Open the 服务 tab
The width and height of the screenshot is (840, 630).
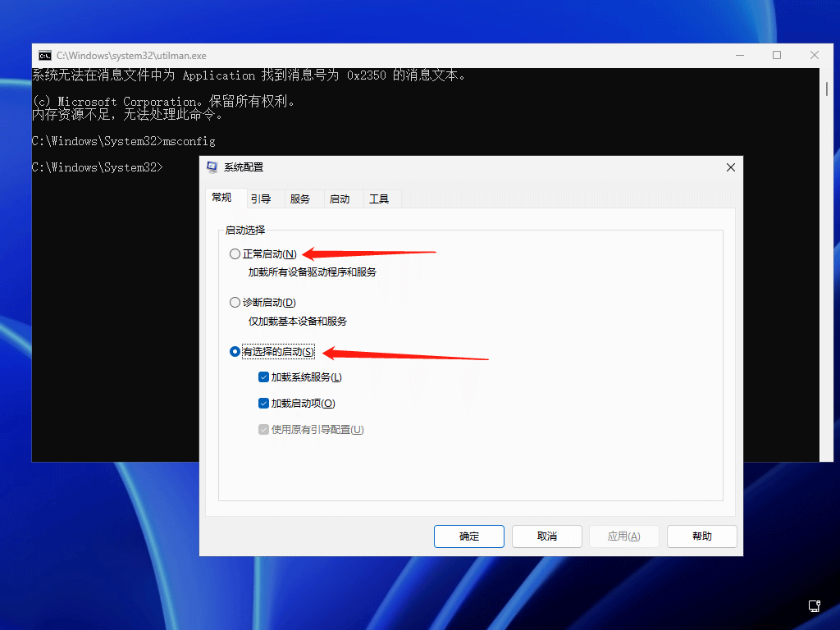300,199
